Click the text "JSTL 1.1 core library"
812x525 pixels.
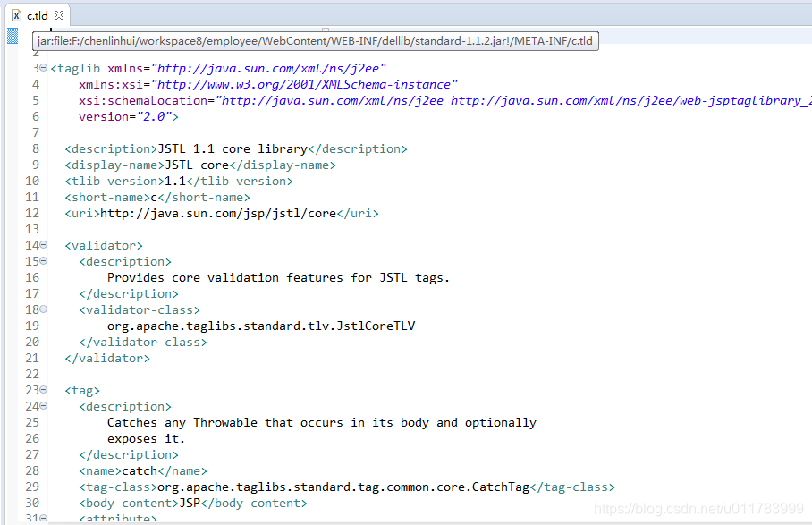233,149
